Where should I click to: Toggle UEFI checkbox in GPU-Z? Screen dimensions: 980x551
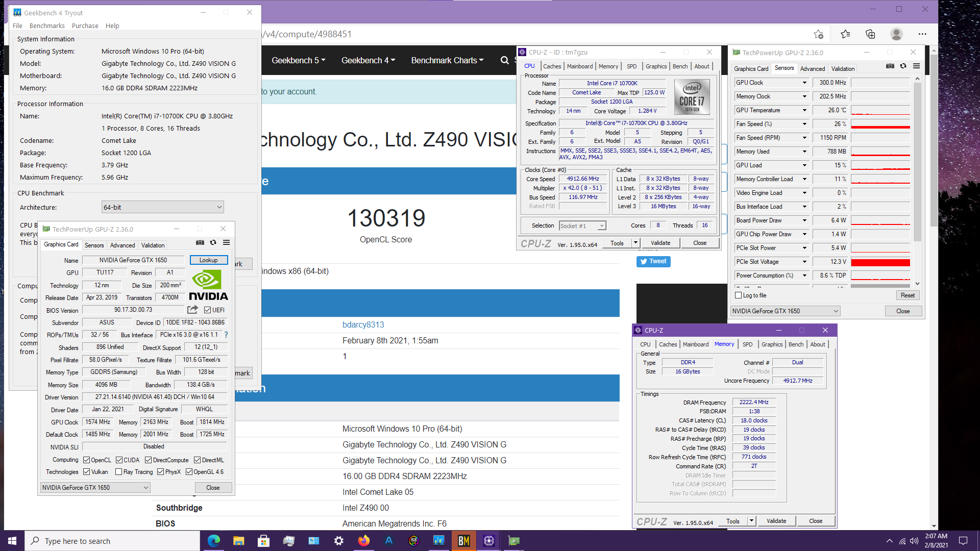tap(208, 310)
